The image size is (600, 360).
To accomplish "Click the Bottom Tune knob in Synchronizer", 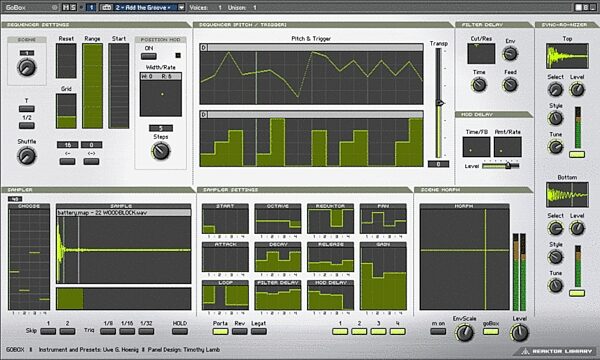I will pyautogui.click(x=556, y=285).
